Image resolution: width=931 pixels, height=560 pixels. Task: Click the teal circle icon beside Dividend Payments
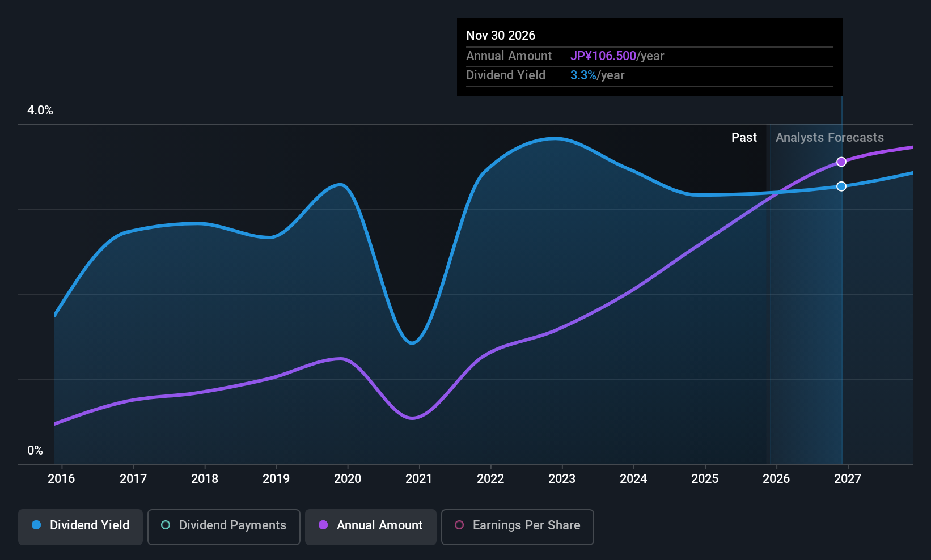[166, 525]
